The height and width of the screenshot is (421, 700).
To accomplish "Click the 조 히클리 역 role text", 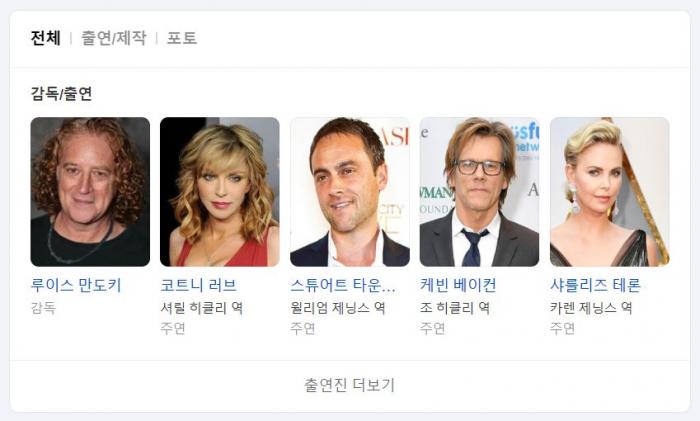I will 455,308.
